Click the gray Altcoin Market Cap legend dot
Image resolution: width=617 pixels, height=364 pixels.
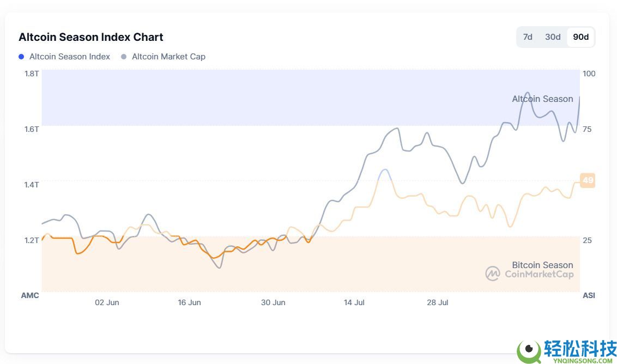[x=124, y=57]
